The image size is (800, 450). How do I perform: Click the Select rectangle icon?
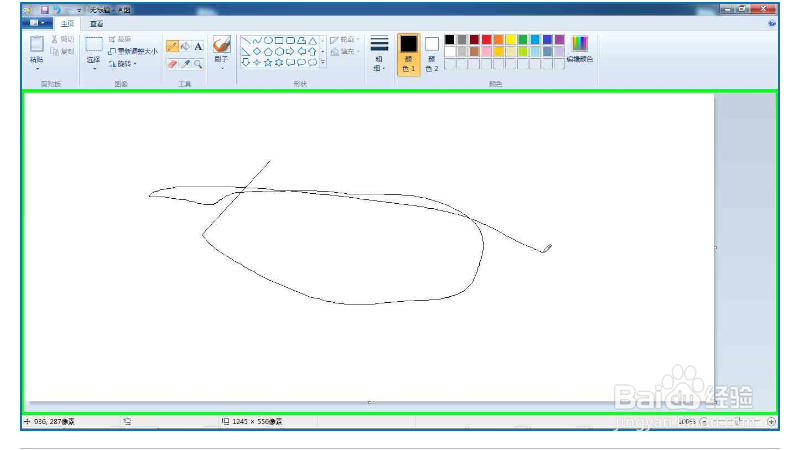click(94, 44)
